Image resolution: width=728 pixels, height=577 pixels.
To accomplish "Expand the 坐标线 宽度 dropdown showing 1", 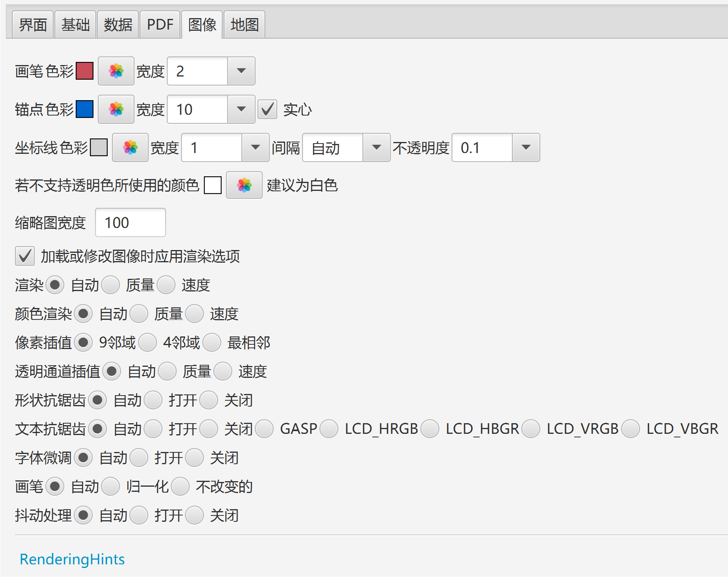I will coord(255,148).
